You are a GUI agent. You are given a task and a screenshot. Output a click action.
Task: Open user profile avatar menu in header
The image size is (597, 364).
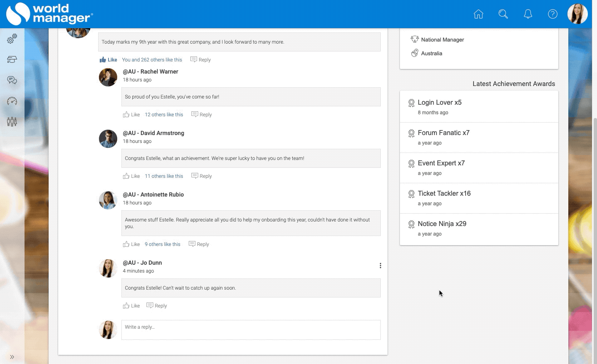click(577, 14)
